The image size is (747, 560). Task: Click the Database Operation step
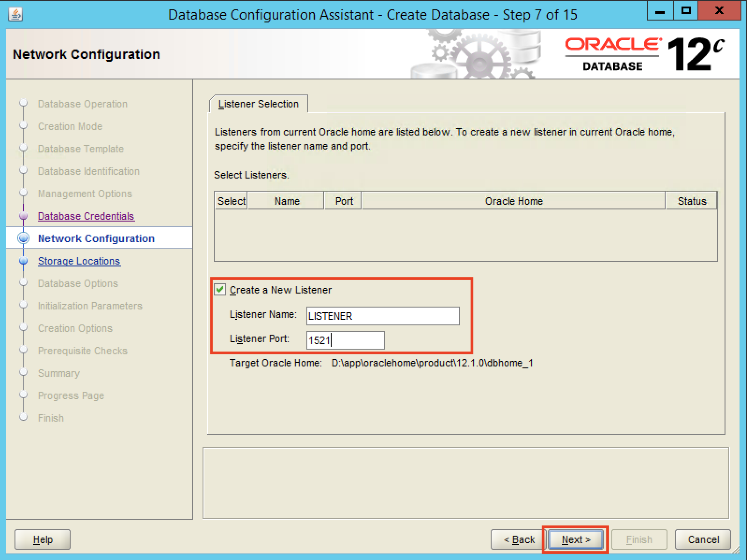coord(83,104)
